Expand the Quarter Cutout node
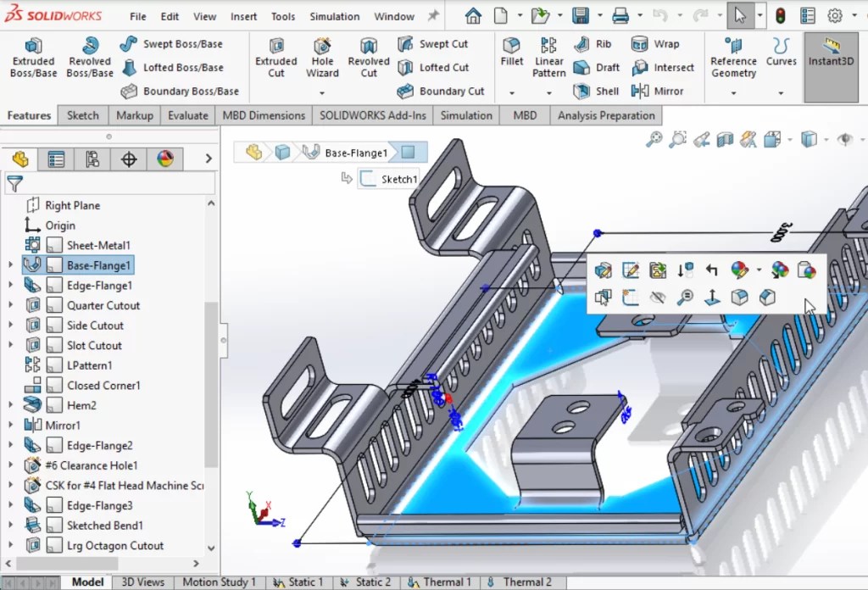The width and height of the screenshot is (868, 590). (10, 305)
